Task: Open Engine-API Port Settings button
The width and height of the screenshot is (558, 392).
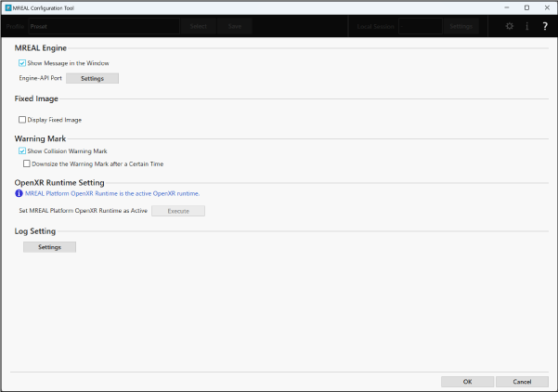Action: [92, 78]
